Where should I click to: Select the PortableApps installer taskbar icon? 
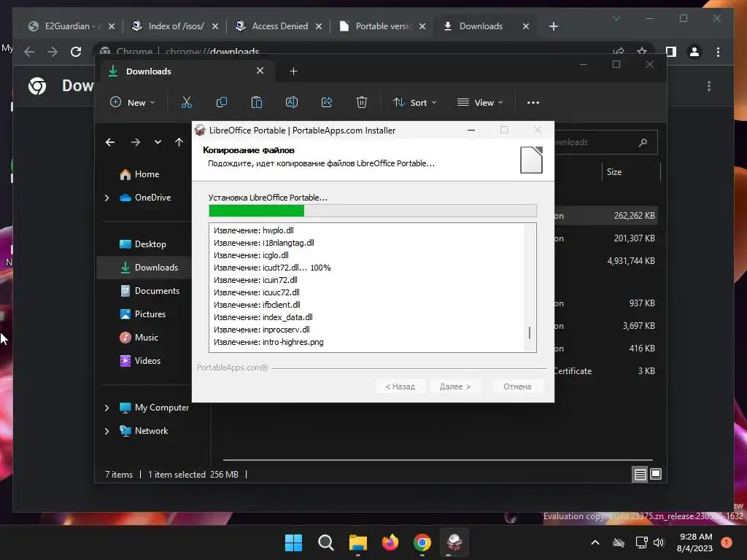[454, 542]
